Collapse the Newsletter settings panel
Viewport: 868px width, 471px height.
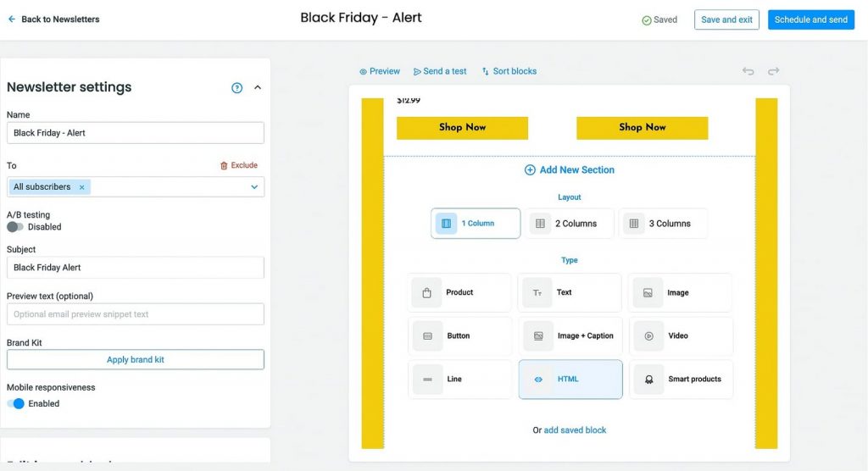pos(258,87)
